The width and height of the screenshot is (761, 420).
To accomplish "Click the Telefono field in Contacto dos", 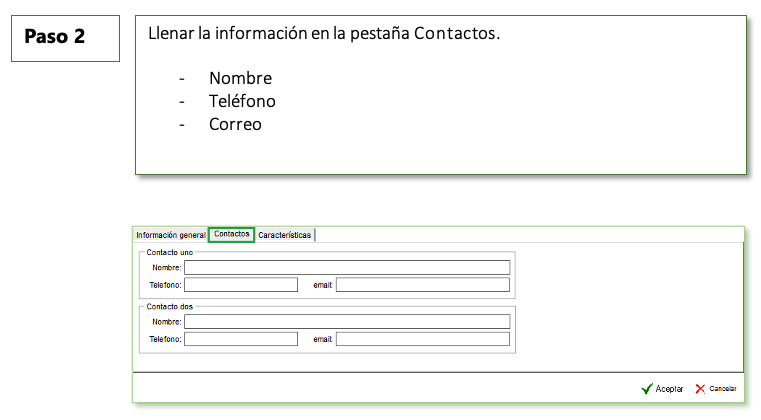I will [241, 339].
